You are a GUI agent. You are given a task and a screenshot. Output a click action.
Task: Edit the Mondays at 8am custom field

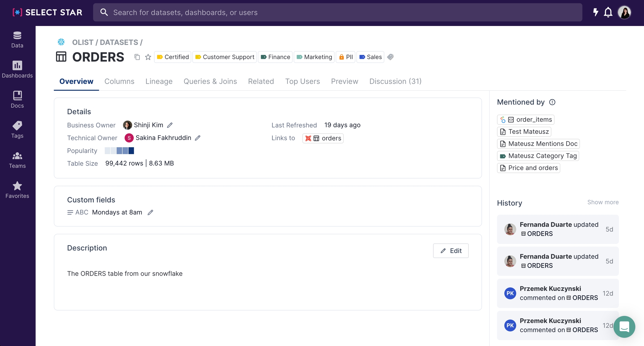pos(150,213)
